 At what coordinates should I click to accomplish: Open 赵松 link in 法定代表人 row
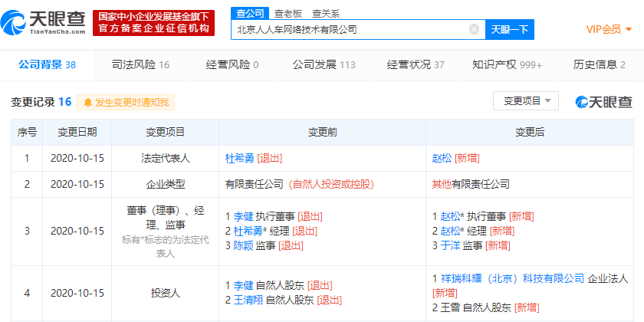[x=442, y=158]
